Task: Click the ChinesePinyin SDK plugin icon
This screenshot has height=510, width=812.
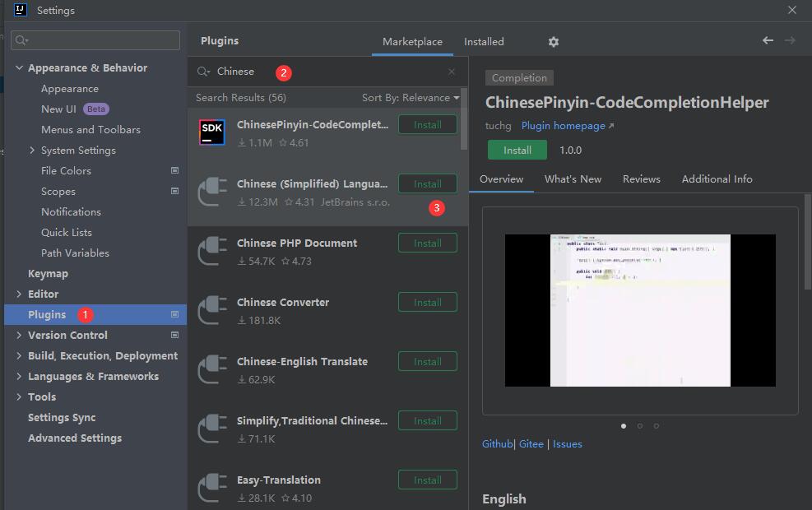Action: click(x=211, y=132)
